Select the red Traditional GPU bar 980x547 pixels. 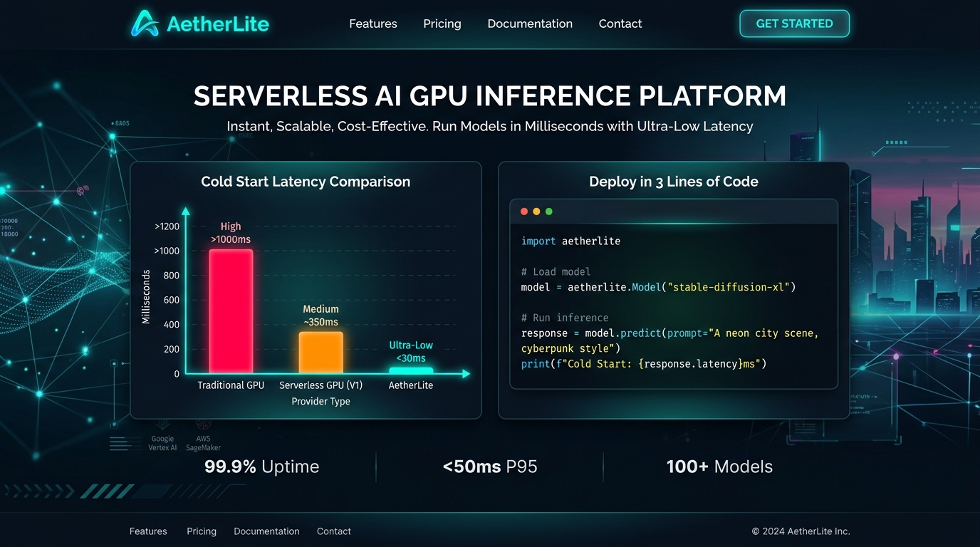point(231,311)
